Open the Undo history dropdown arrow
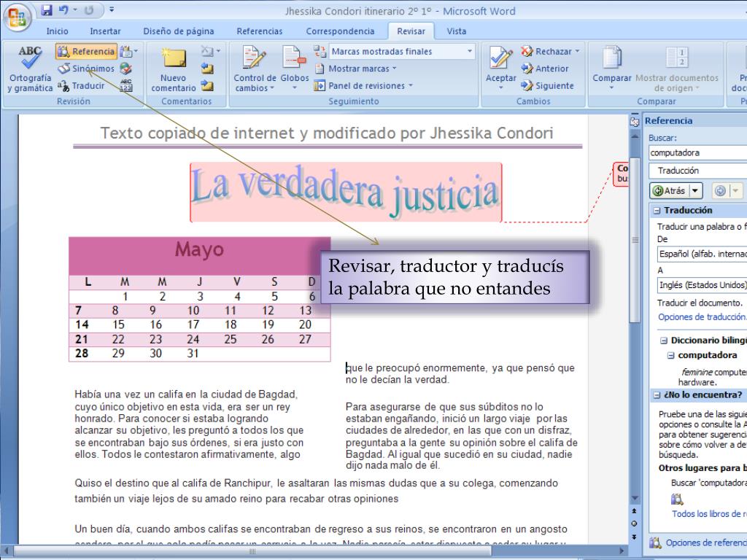Viewport: 747px width, 560px height. click(x=75, y=9)
